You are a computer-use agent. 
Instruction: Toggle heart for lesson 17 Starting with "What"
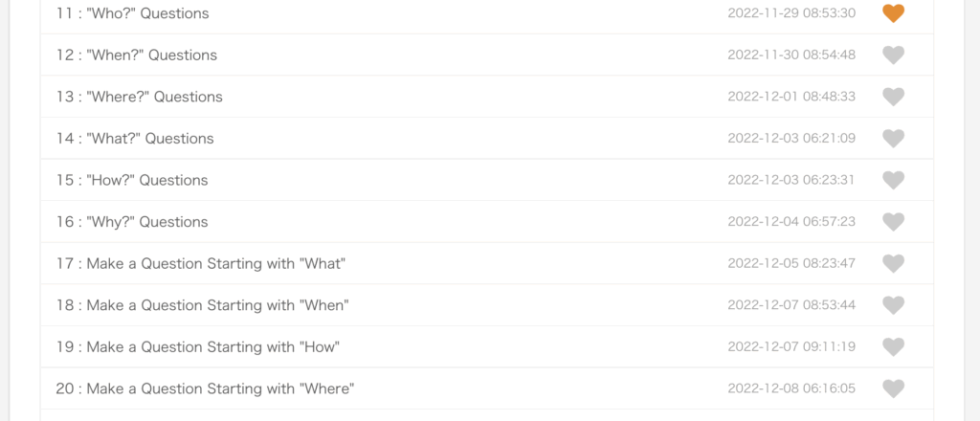coord(893,263)
